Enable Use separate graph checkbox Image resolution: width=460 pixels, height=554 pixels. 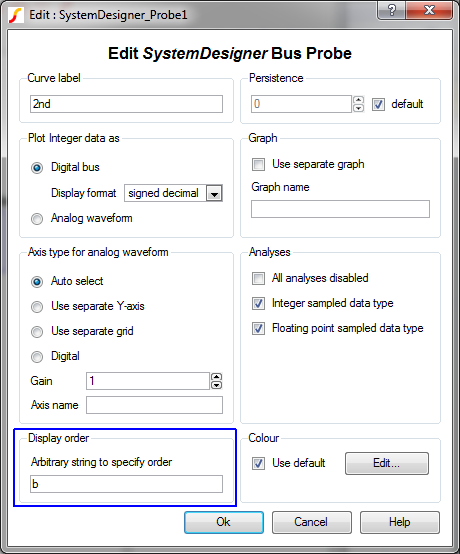tap(258, 164)
